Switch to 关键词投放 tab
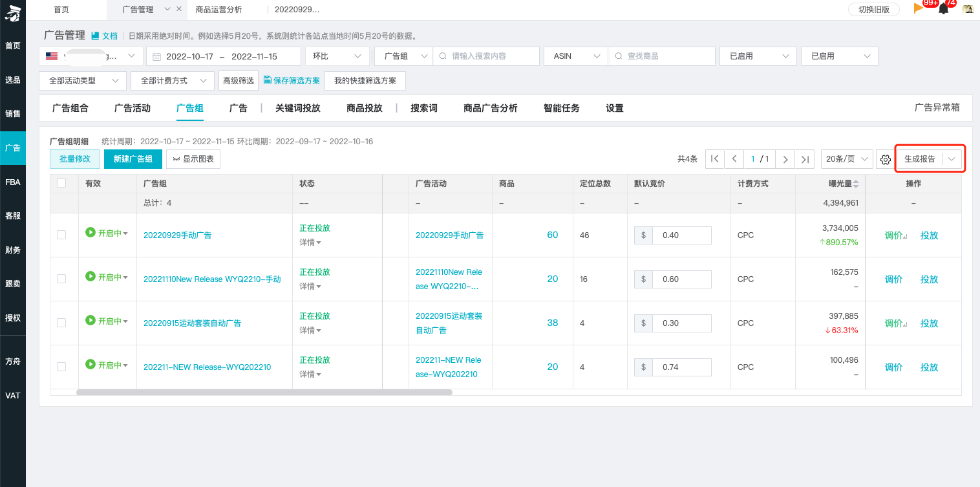The height and width of the screenshot is (487, 980). pos(298,108)
